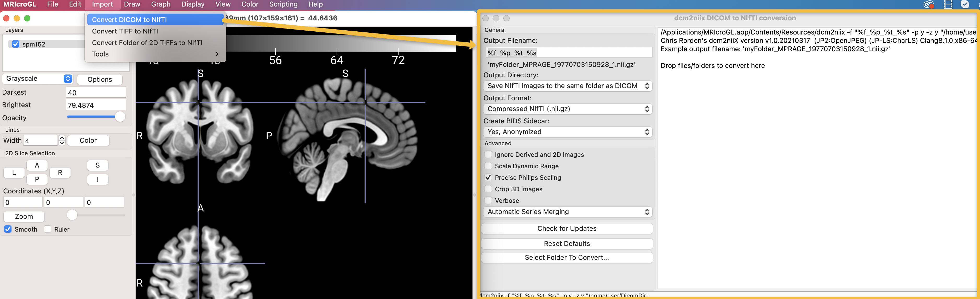This screenshot has height=299, width=980.
Task: Choose Convert TIFF to NIfTI
Action: [x=155, y=31]
